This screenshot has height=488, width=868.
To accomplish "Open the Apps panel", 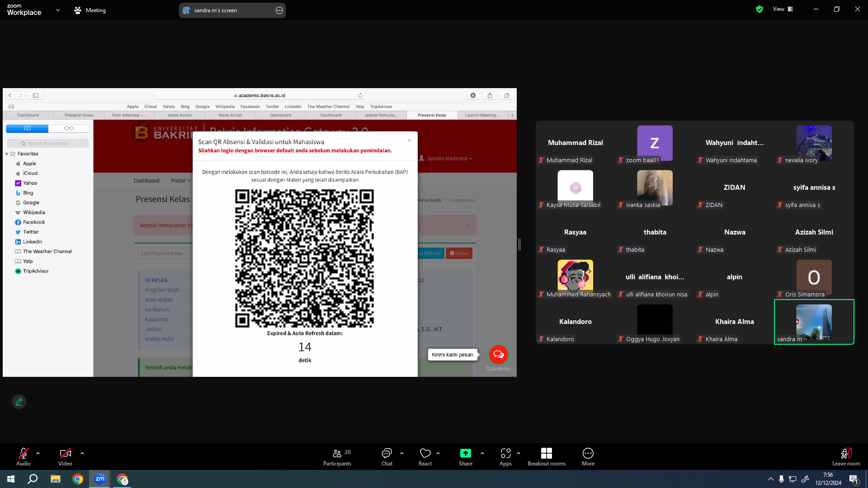I will pos(505,456).
